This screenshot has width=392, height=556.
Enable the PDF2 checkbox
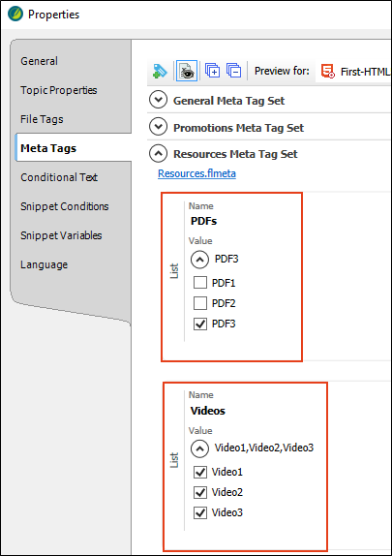[x=200, y=303]
